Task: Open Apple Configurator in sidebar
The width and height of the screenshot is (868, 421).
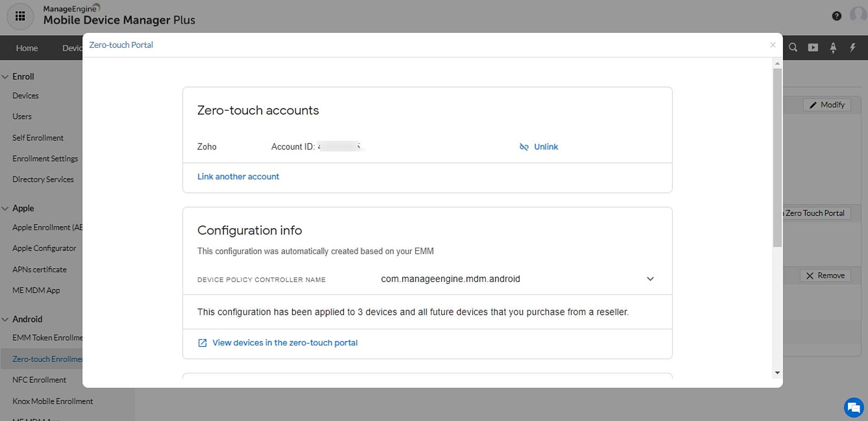Action: click(44, 248)
